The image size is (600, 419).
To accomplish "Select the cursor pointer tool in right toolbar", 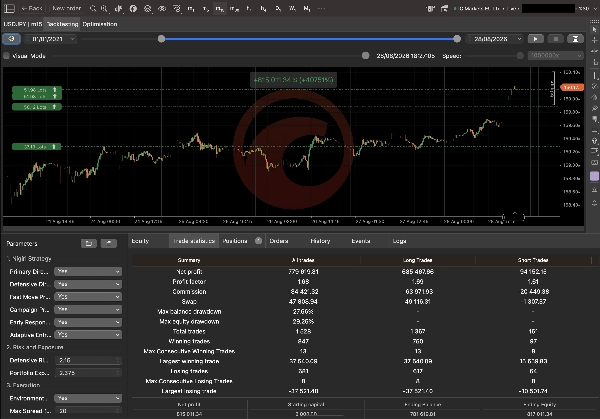I will [x=594, y=29].
